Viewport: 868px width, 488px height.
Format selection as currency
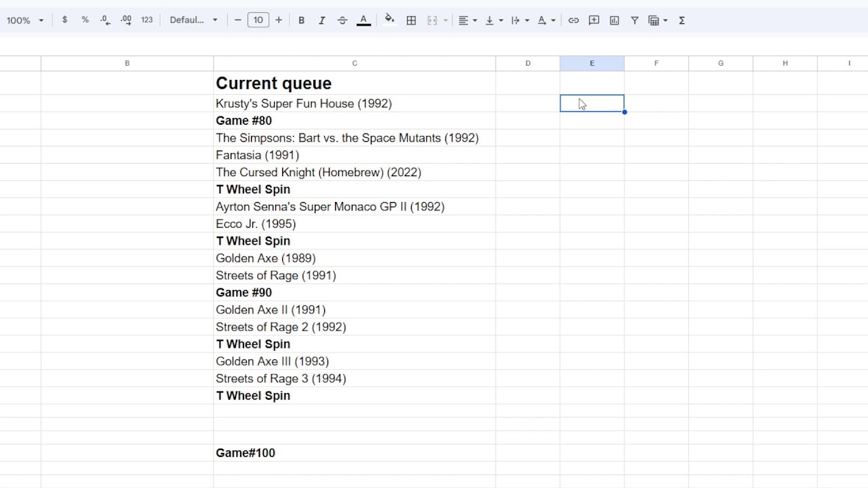click(x=64, y=20)
